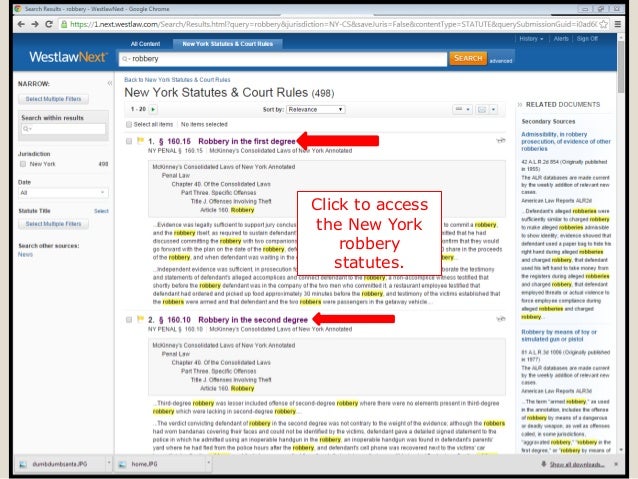Open the News link under Search other sources
Screen dimensions: 638x479
point(25,254)
